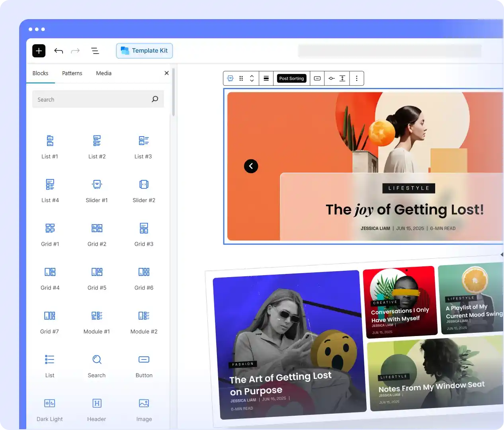This screenshot has width=504, height=430.
Task: Click the block search input field
Action: (92, 100)
